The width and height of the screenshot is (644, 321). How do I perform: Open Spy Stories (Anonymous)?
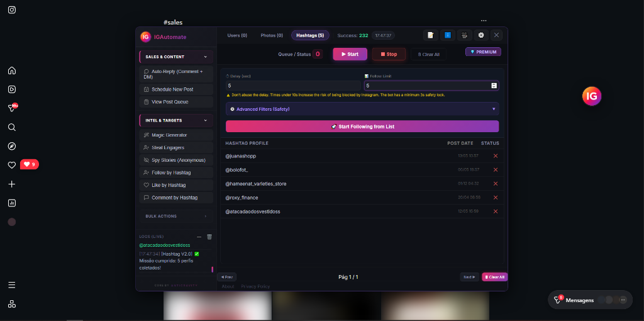pos(176,160)
